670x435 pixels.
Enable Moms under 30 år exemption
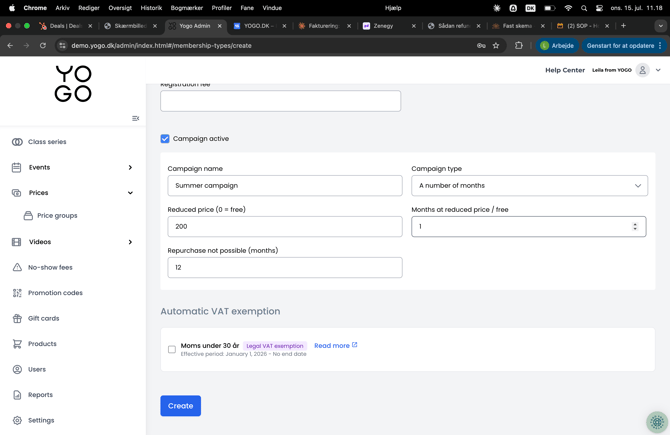[x=172, y=350]
